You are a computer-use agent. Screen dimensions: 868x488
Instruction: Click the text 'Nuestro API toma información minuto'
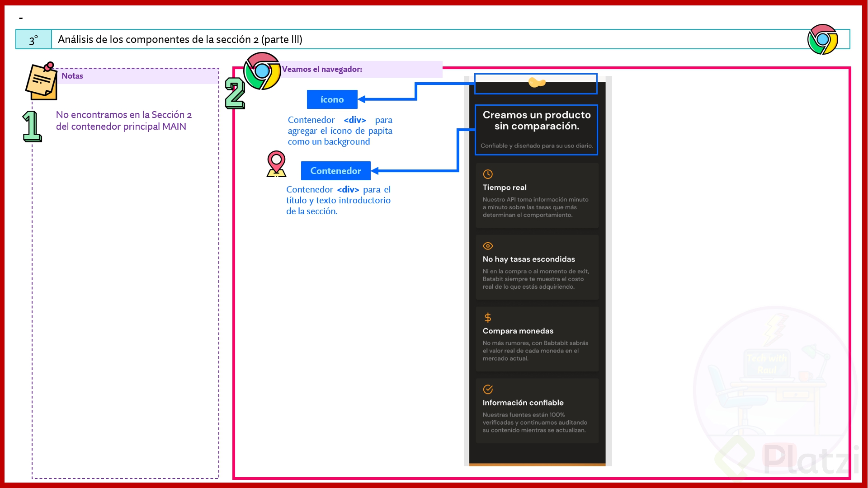[x=535, y=199]
